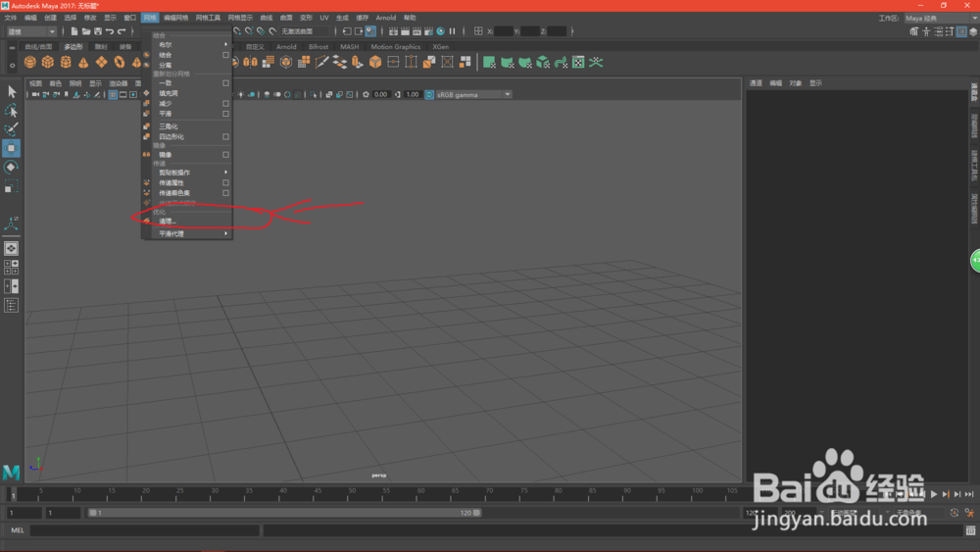Choose 三角化 from the mesh menu
This screenshot has height=552, width=980.
pyautogui.click(x=169, y=126)
